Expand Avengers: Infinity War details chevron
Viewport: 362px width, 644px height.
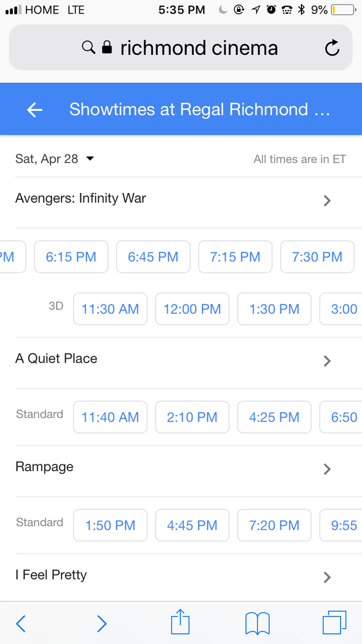point(327,200)
